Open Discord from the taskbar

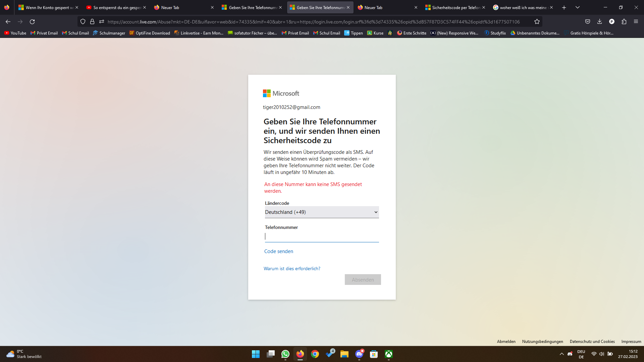pos(359,354)
